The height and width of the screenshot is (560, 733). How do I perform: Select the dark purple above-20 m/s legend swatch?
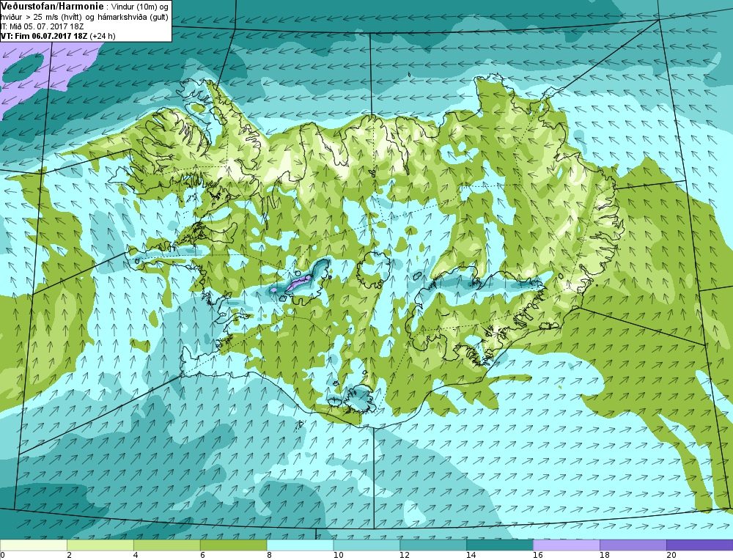click(x=700, y=545)
